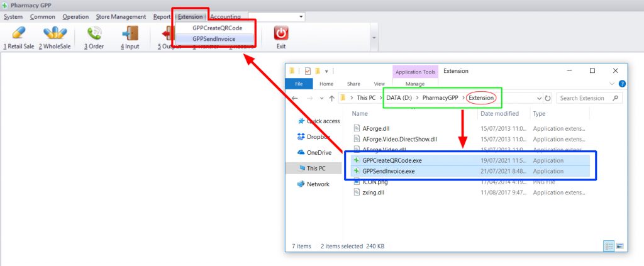Switch to Details view icon in status bar
The image size is (644, 266).
click(x=609, y=247)
